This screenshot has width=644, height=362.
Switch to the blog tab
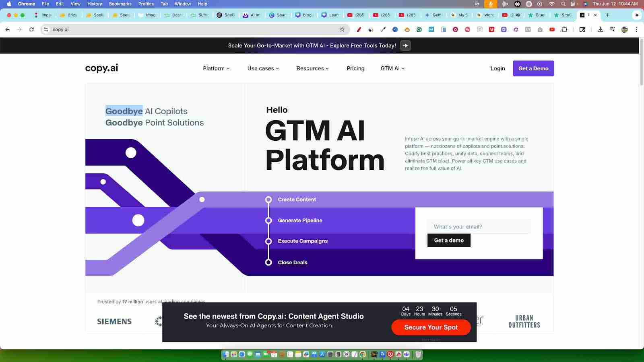click(x=304, y=15)
